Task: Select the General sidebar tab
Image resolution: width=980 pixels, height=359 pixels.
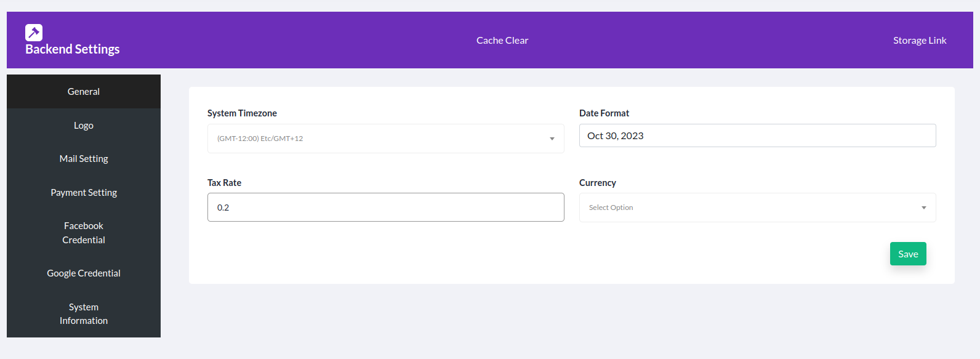Action: point(84,91)
